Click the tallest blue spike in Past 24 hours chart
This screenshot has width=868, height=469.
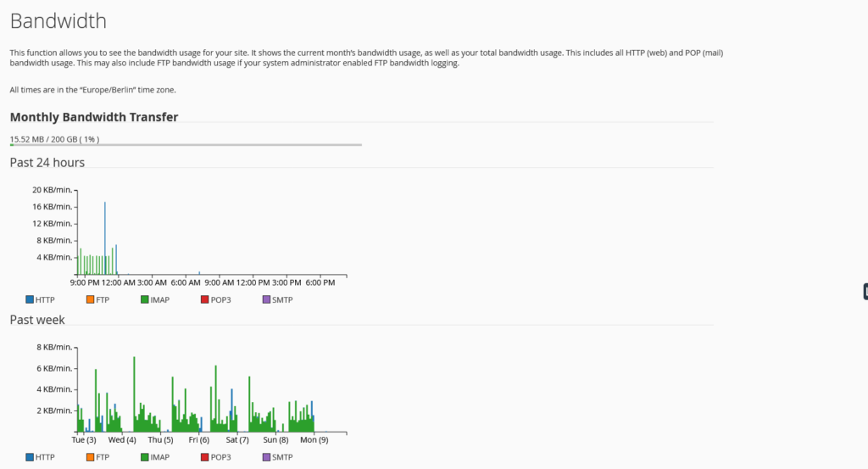point(105,229)
